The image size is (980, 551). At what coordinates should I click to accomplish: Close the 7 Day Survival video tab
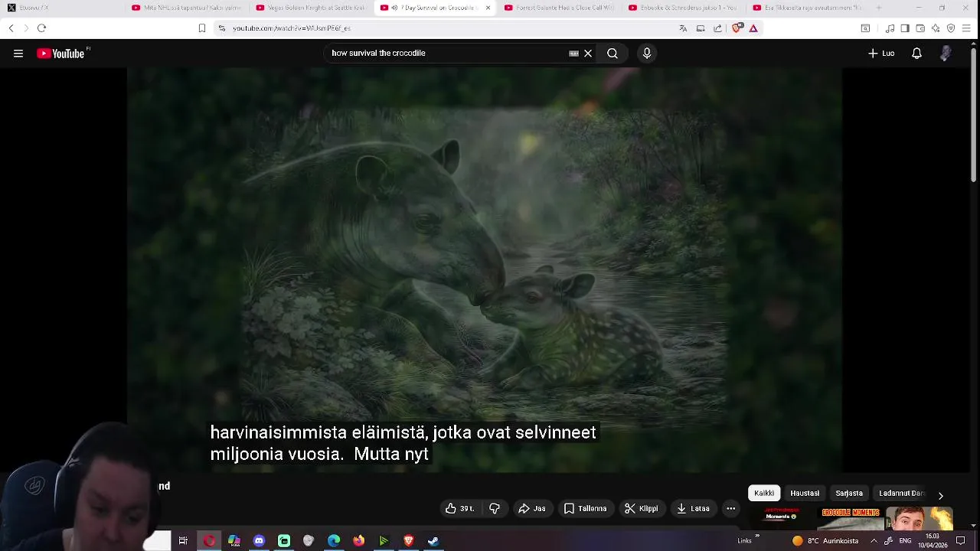(x=488, y=8)
